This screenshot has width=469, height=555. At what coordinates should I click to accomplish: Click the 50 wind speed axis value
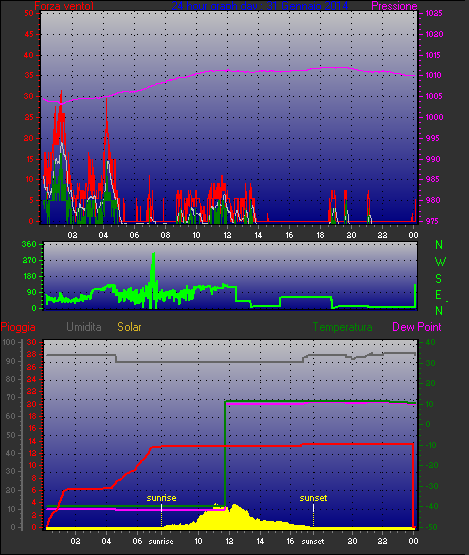click(x=29, y=13)
